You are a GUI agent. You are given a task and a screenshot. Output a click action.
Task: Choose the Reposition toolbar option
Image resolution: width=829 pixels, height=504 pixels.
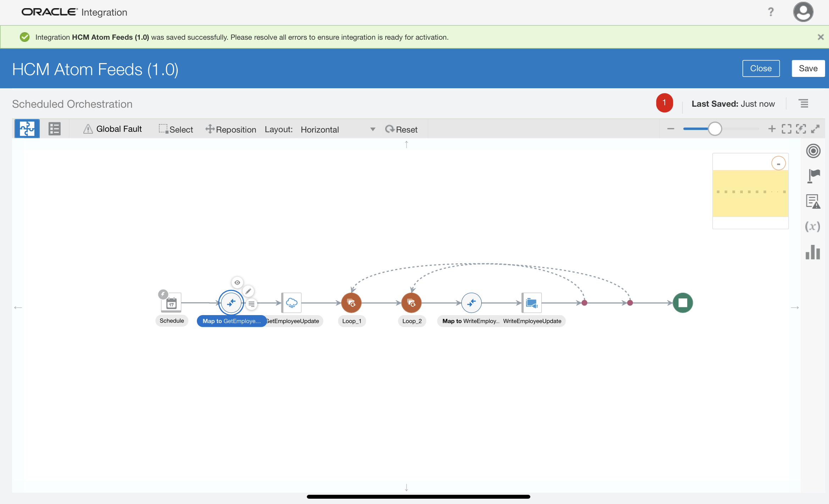[x=231, y=129]
